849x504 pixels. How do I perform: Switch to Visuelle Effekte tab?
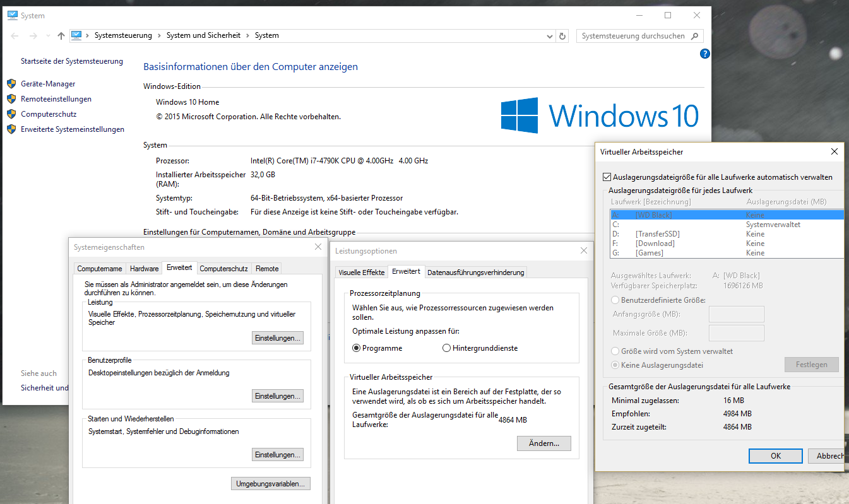click(x=362, y=273)
